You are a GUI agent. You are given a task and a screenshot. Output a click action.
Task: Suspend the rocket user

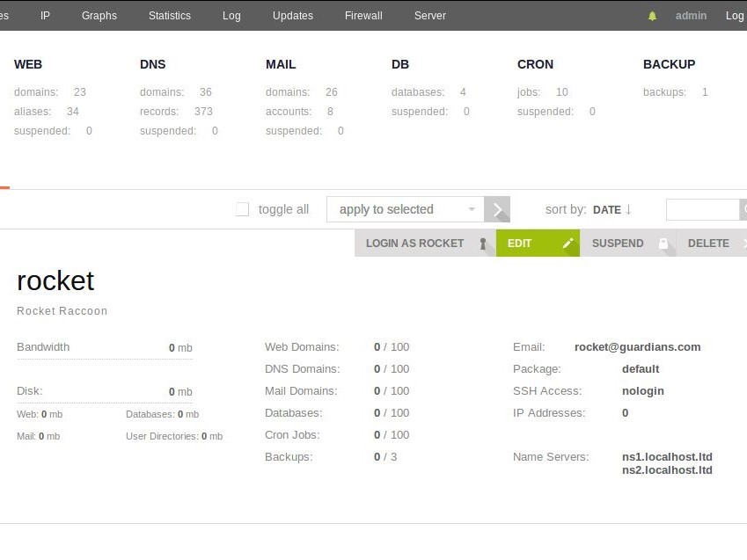(x=628, y=244)
